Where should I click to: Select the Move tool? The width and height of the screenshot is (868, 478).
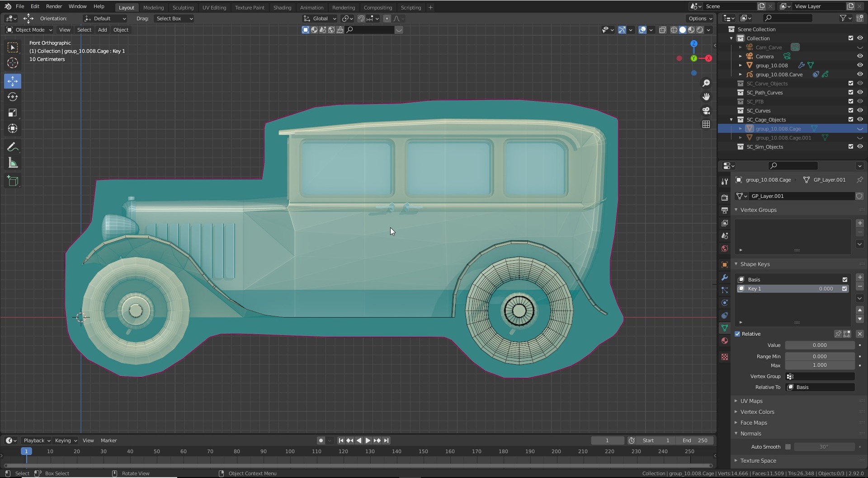coord(13,81)
